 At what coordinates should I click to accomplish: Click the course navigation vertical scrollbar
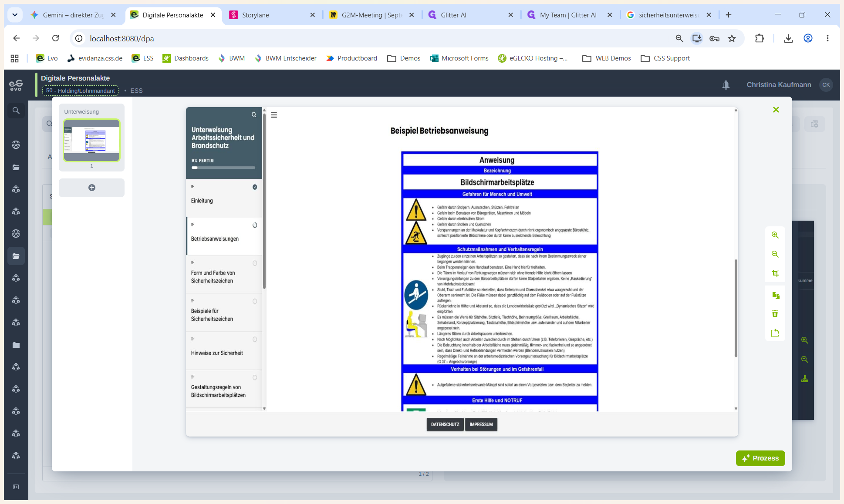tap(264, 200)
